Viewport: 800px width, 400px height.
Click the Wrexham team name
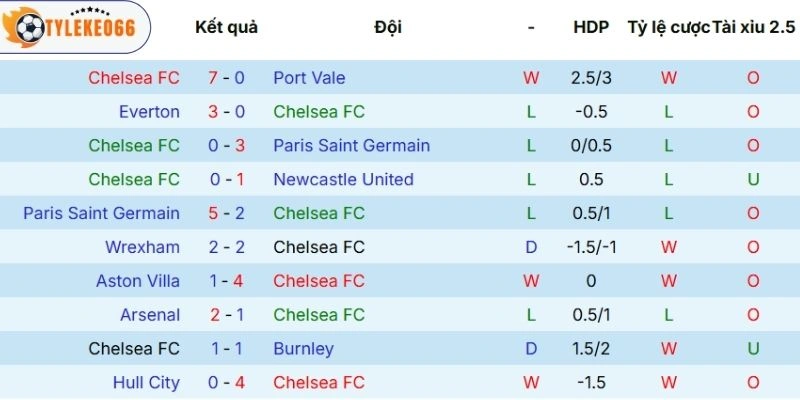pos(142,247)
